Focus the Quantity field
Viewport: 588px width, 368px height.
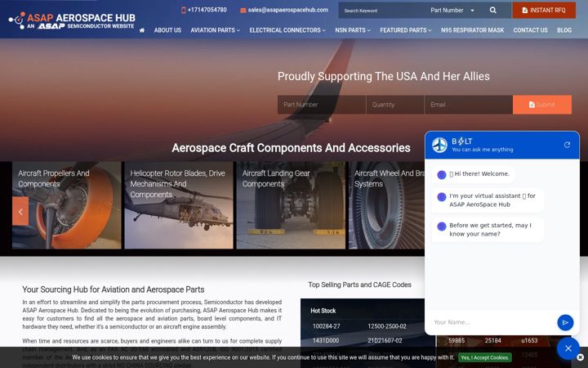click(x=395, y=105)
